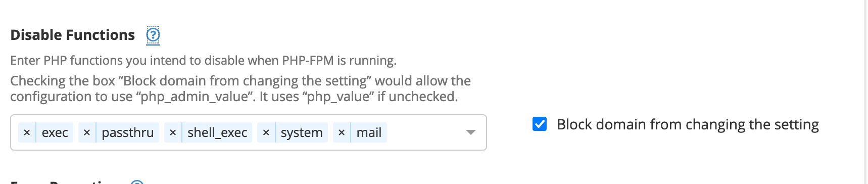Screen dimensions: 868x184
Task: Click the Disable Functions heading
Action: pyautogui.click(x=73, y=35)
